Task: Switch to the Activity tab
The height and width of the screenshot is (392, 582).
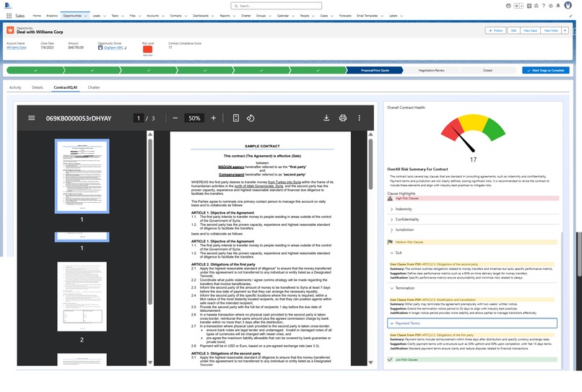Action: 15,87
